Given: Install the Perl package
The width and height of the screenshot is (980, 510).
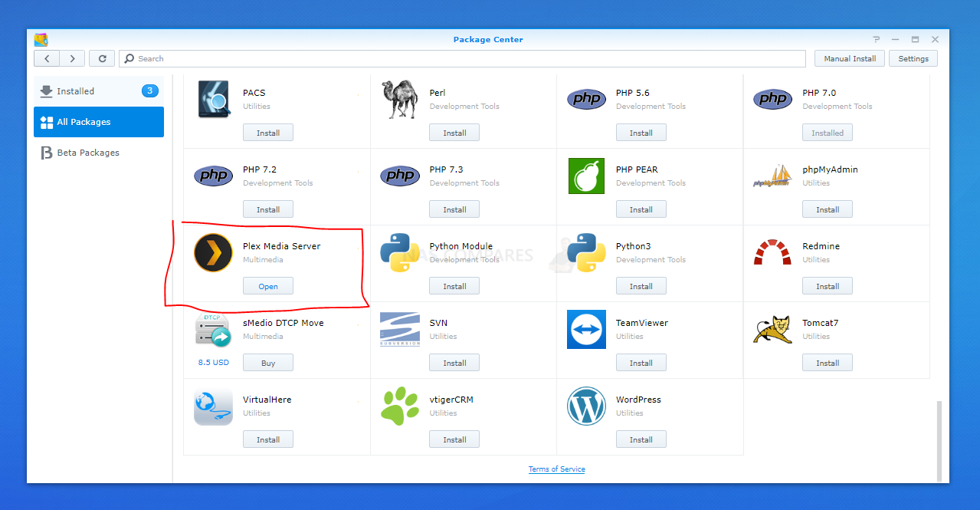Looking at the screenshot, I should pos(454,133).
